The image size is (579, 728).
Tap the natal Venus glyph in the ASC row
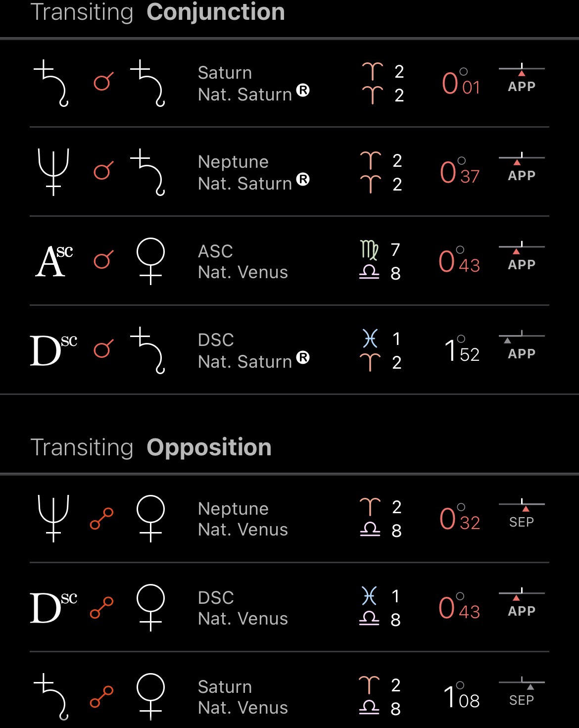[x=150, y=261]
